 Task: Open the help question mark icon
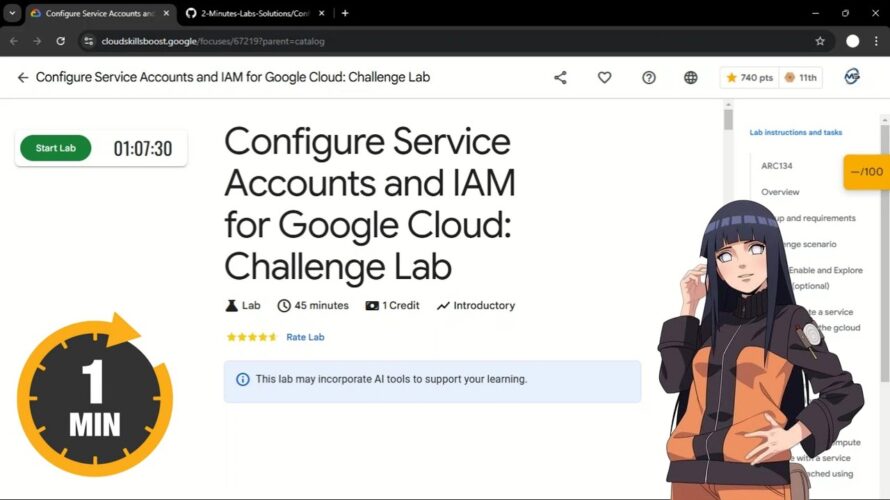coord(649,77)
